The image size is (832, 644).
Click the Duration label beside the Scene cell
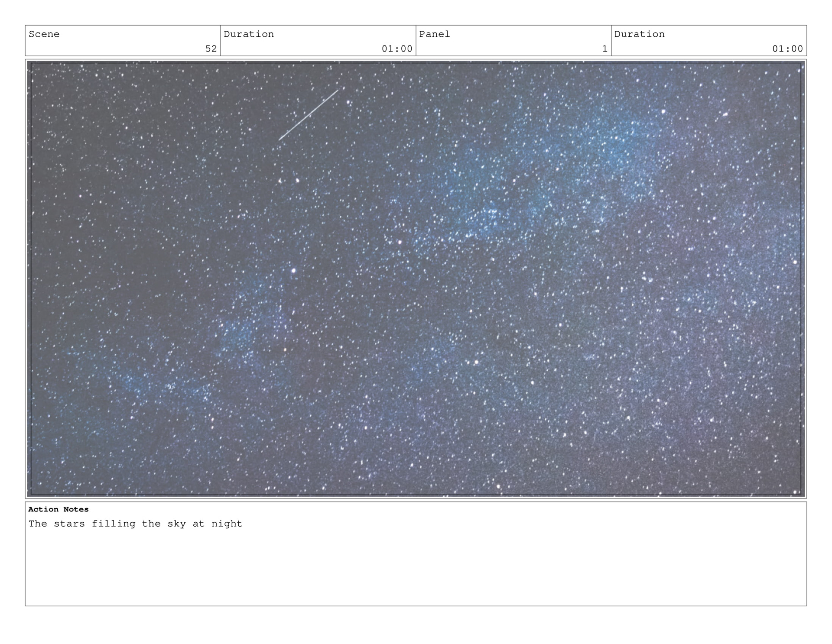click(x=248, y=34)
